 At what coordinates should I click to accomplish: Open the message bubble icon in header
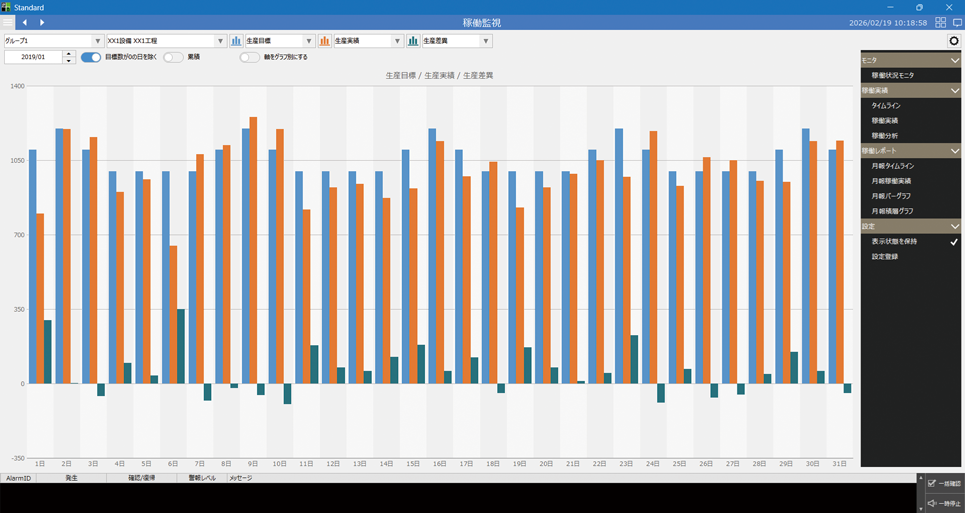coord(957,22)
